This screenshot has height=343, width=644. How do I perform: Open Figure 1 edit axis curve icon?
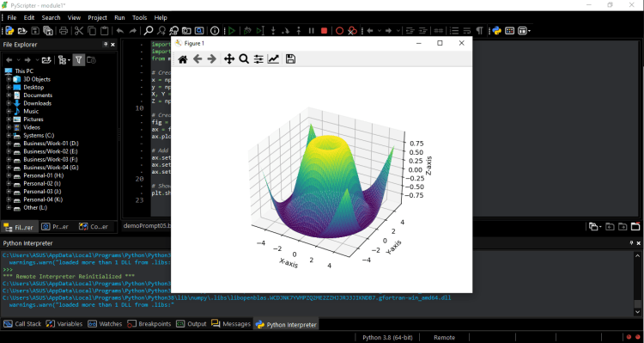273,59
